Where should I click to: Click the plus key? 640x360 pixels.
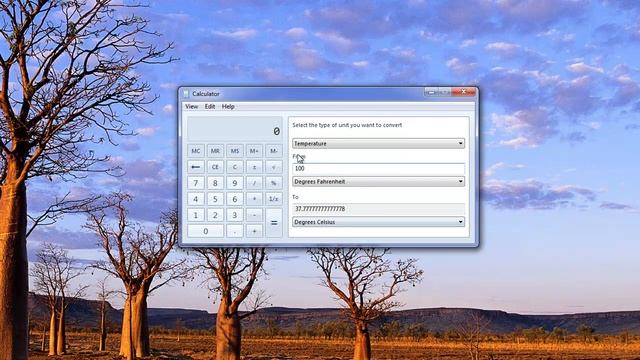tap(254, 231)
